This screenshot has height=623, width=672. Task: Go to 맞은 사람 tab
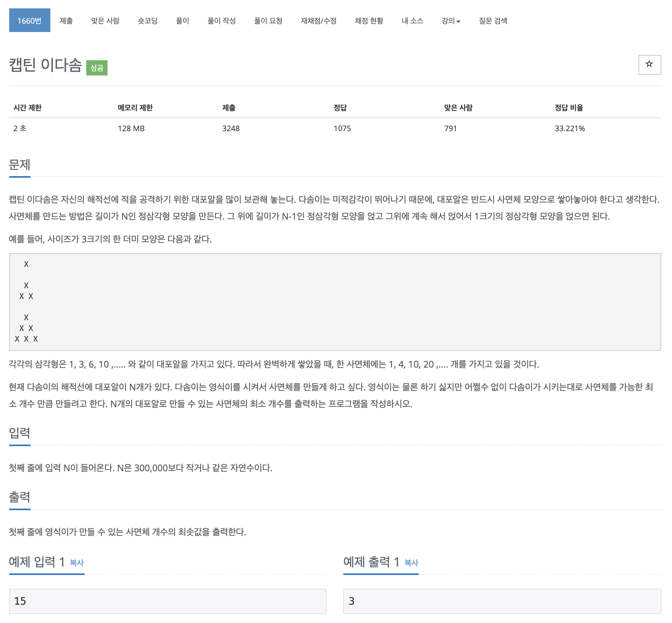[x=105, y=21]
